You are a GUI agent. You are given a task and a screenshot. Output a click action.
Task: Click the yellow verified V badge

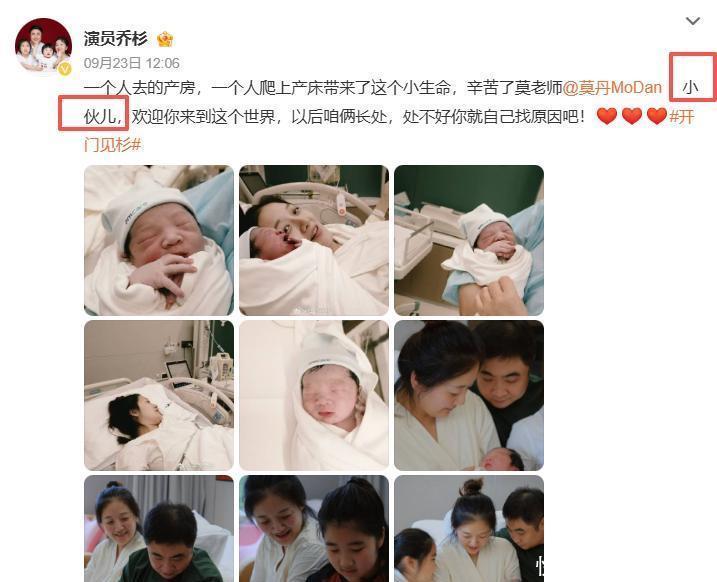pyautogui.click(x=64, y=69)
